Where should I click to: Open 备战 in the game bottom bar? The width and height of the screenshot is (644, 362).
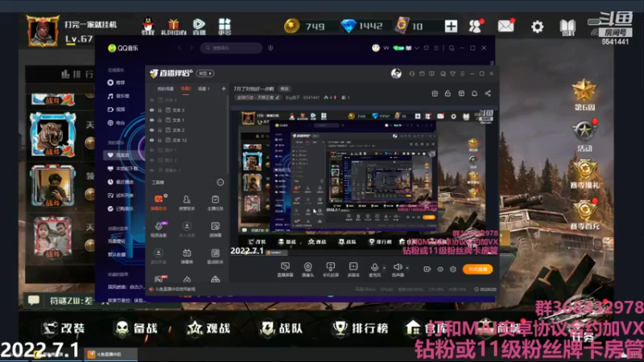coord(136,328)
